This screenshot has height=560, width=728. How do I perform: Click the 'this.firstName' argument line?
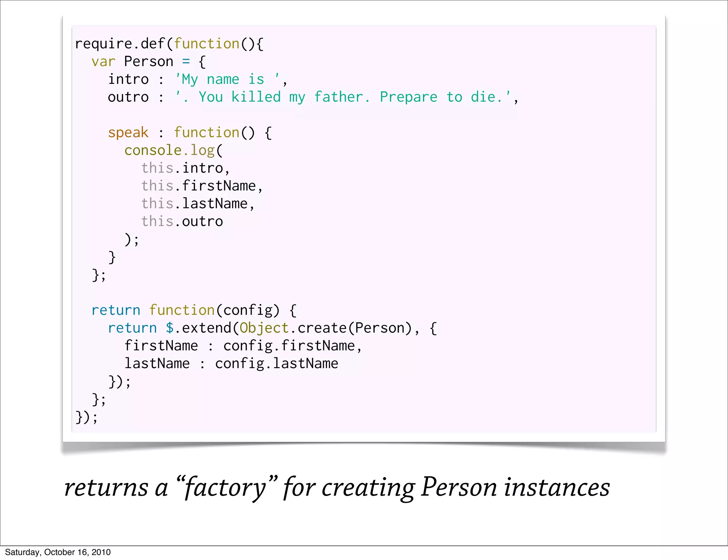click(x=202, y=186)
